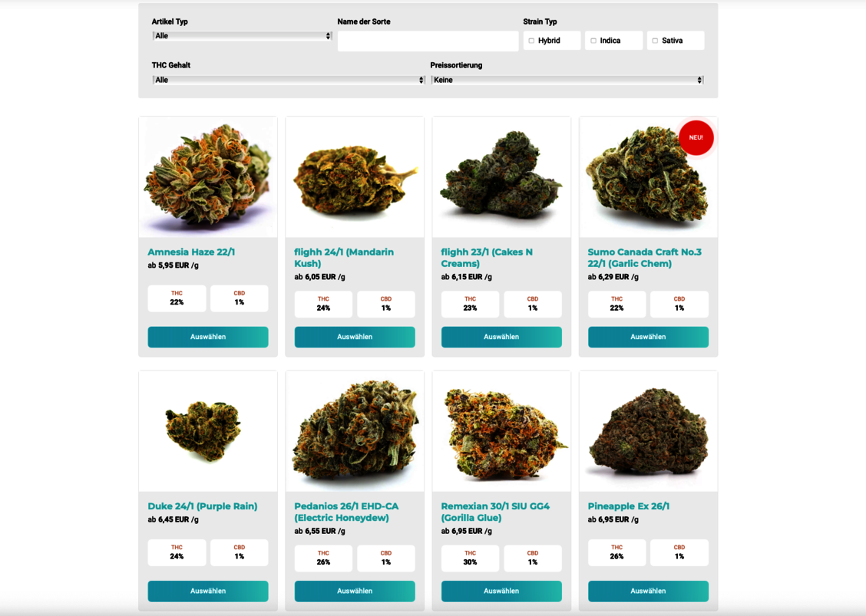
Task: Select the Pineapple Ex 26/1 bud photo
Action: click(x=649, y=431)
